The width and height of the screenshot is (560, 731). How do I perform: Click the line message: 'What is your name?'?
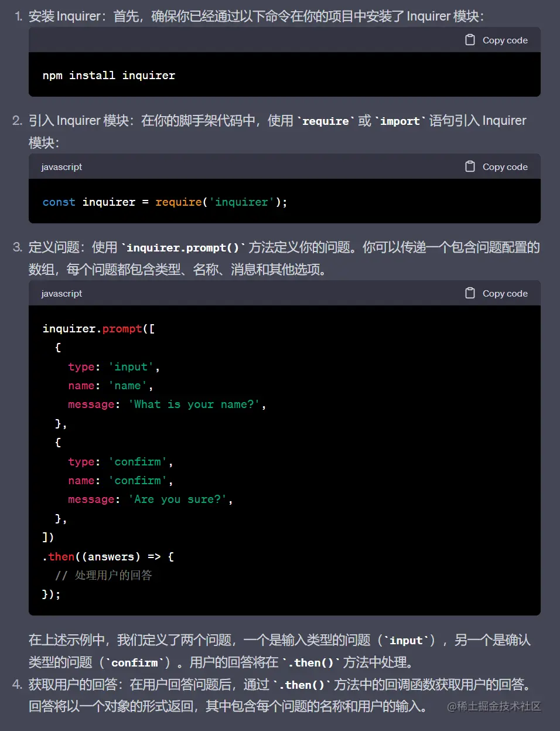point(167,404)
